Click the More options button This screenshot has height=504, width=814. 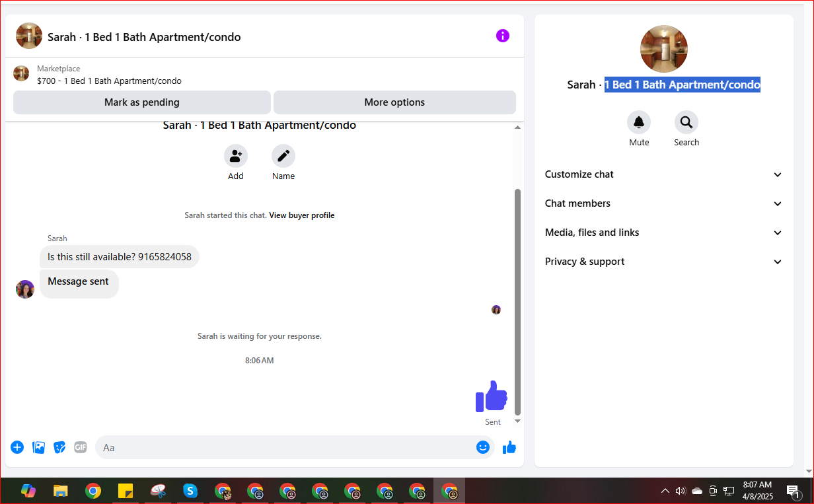tap(394, 102)
